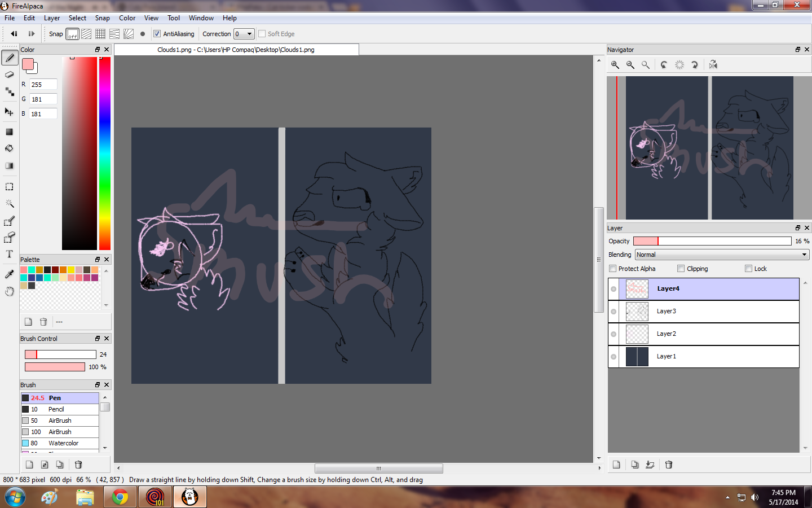The width and height of the screenshot is (812, 508).
Task: Open the View menu
Action: click(151, 18)
